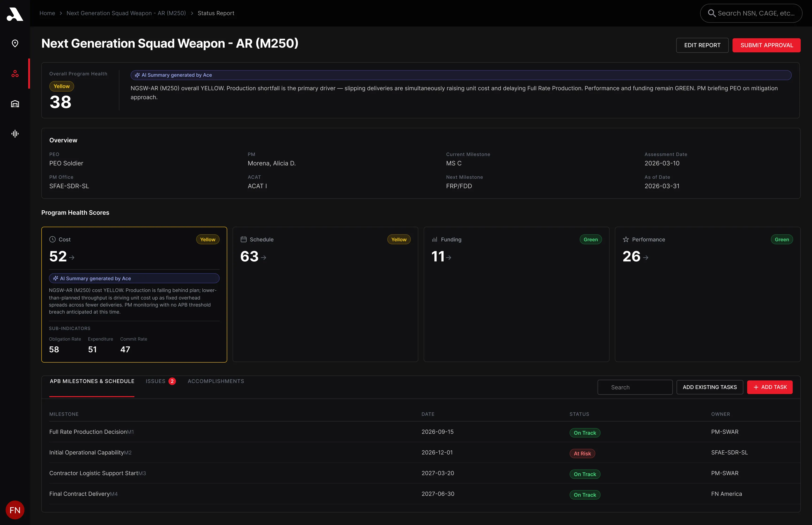
Task: Click the FN America owner cell
Action: coord(726,494)
